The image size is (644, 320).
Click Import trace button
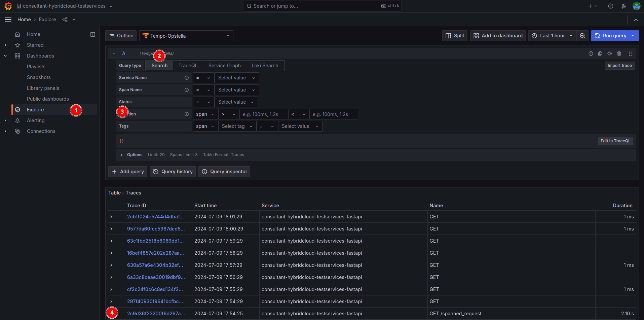(619, 66)
